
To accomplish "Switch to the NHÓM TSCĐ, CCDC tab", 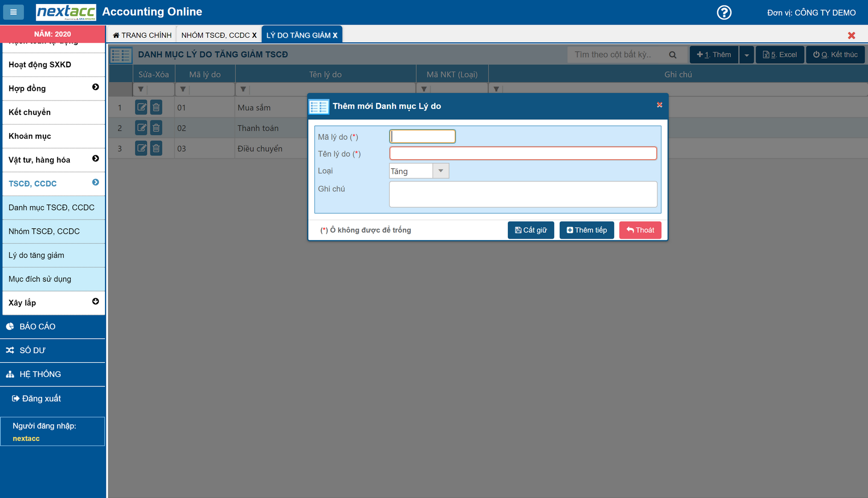I will pos(215,35).
